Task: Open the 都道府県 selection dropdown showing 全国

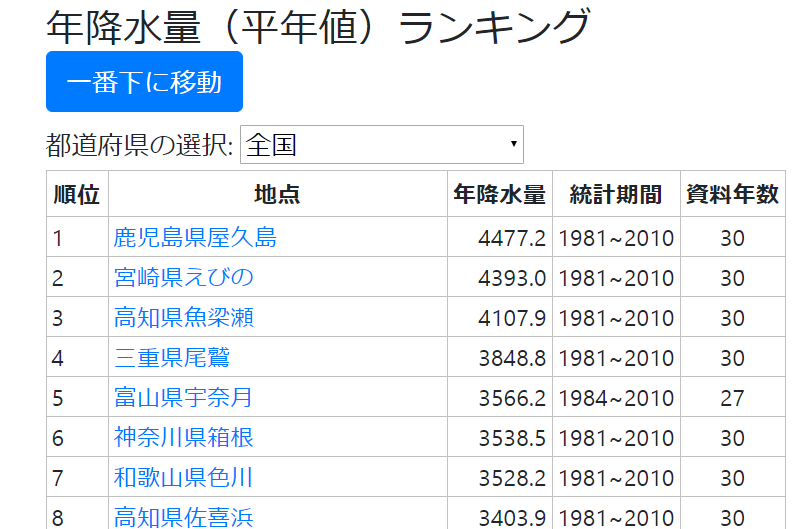Action: pyautogui.click(x=381, y=145)
